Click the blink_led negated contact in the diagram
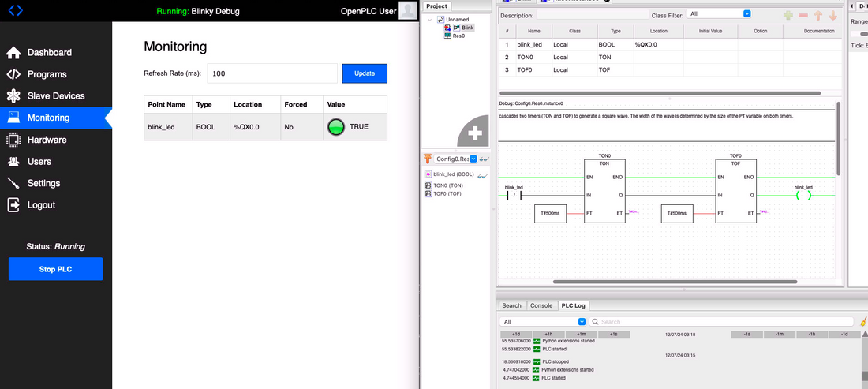This screenshot has width=868, height=389. (x=514, y=195)
